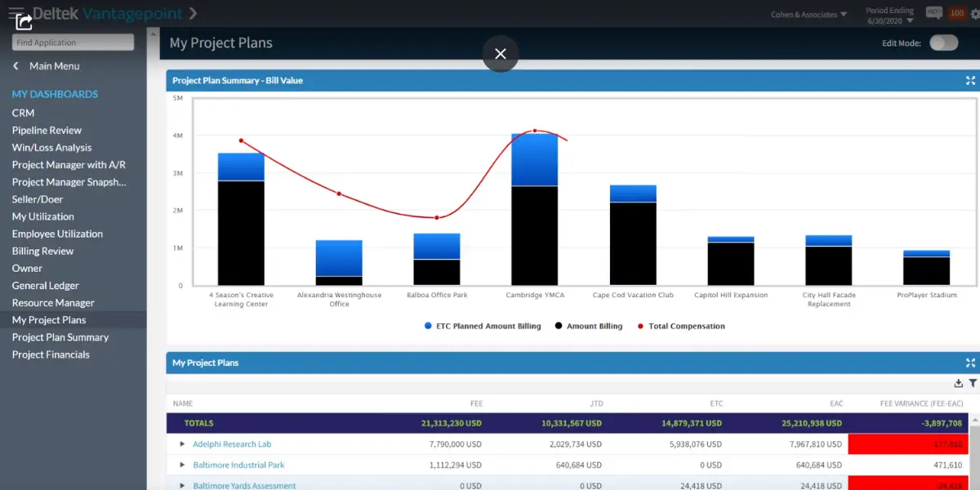980x490 pixels.
Task: Open the HOT chat bubble icon
Action: (933, 13)
